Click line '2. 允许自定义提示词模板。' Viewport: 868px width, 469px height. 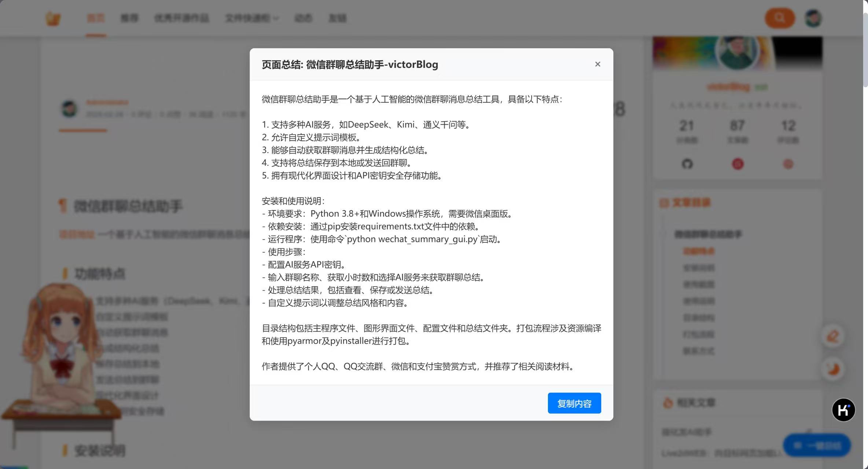312,137
